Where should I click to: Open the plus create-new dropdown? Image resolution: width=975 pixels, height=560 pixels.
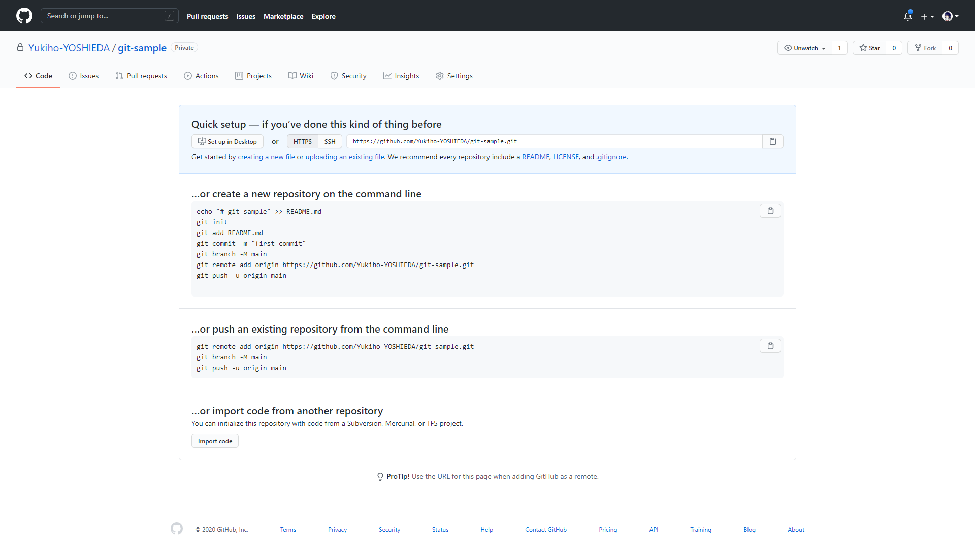pos(927,16)
